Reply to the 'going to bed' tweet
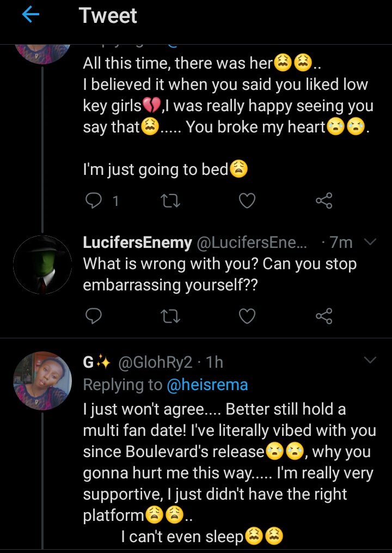Screen dimensions: 392x553 point(94,202)
